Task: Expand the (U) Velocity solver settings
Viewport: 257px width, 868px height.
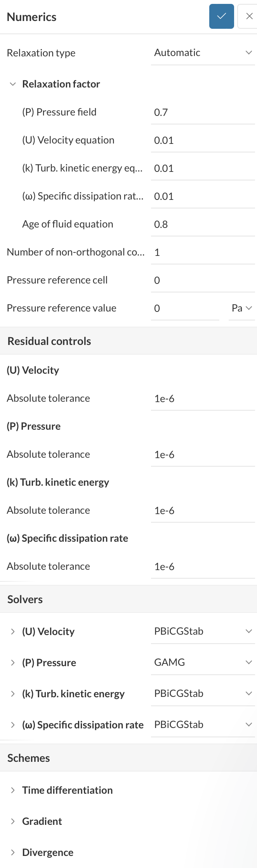Action: click(13, 632)
